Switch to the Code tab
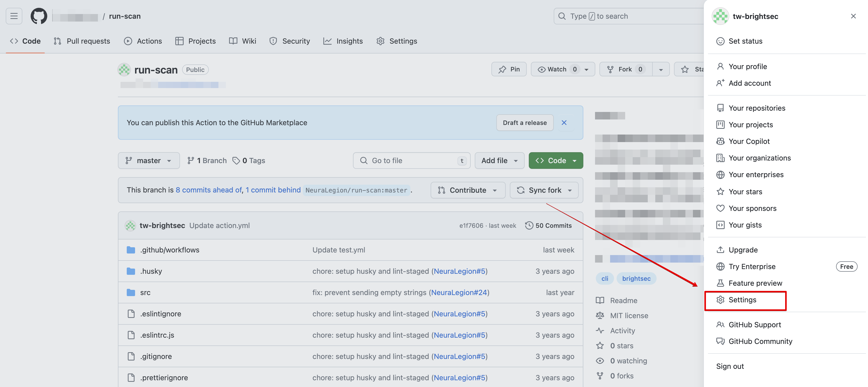 (x=25, y=41)
